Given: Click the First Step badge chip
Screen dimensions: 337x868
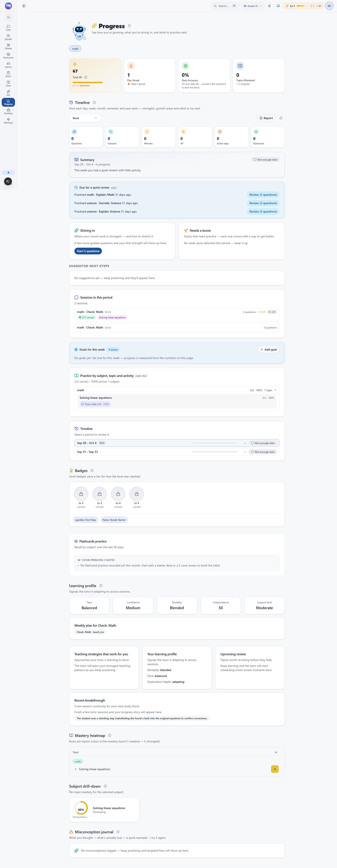Looking at the screenshot, I should (x=85, y=520).
